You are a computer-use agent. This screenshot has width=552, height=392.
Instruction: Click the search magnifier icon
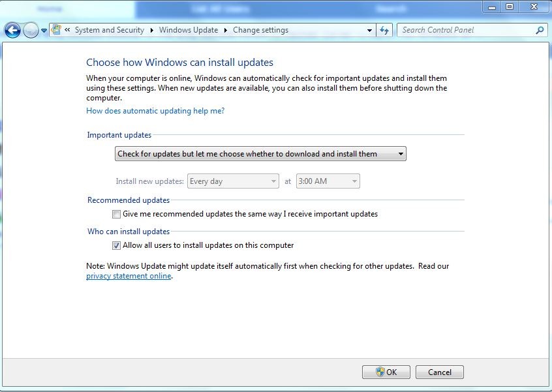point(540,30)
